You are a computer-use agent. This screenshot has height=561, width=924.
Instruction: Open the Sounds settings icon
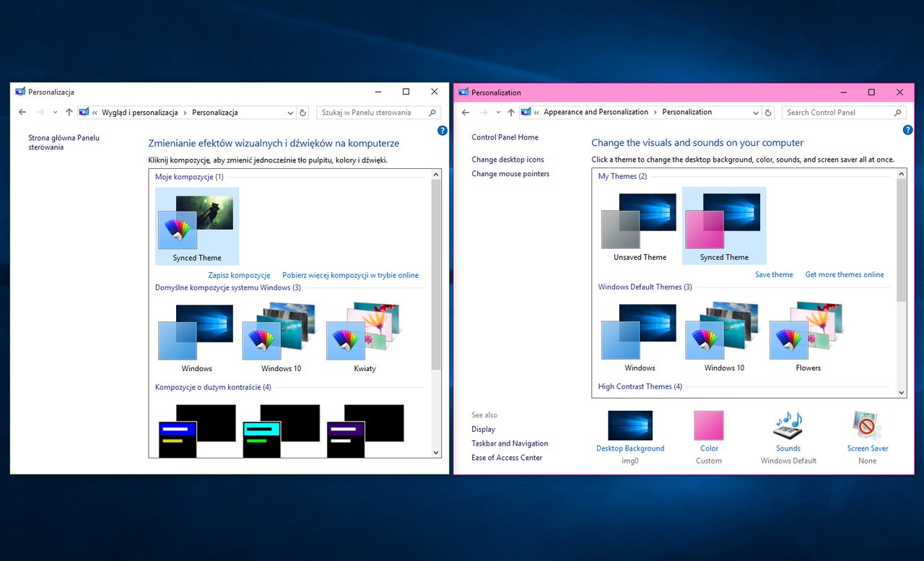[788, 425]
